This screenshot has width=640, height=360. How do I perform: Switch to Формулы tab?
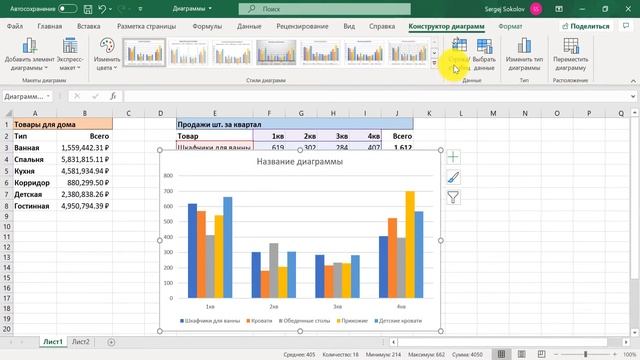(207, 26)
